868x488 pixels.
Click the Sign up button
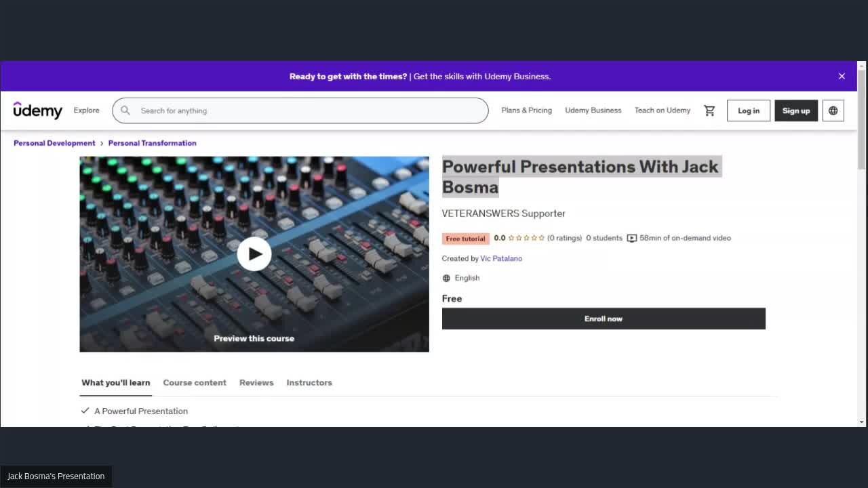click(x=796, y=110)
